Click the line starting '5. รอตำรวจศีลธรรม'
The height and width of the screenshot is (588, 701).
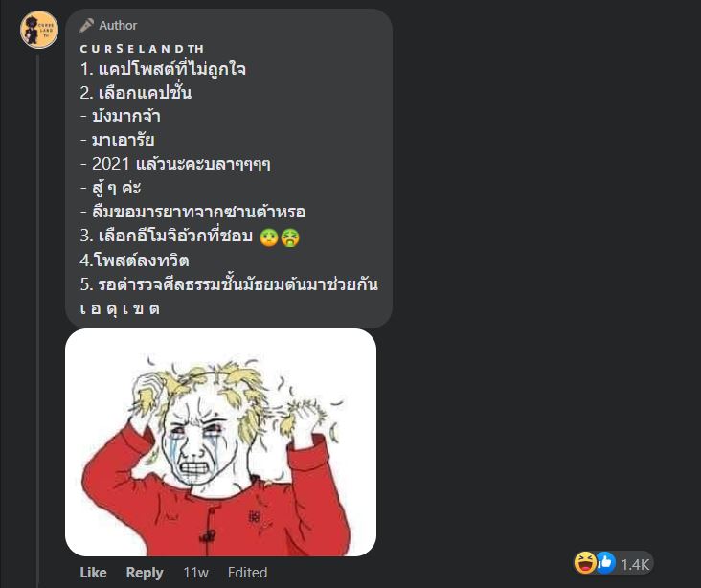(x=229, y=284)
